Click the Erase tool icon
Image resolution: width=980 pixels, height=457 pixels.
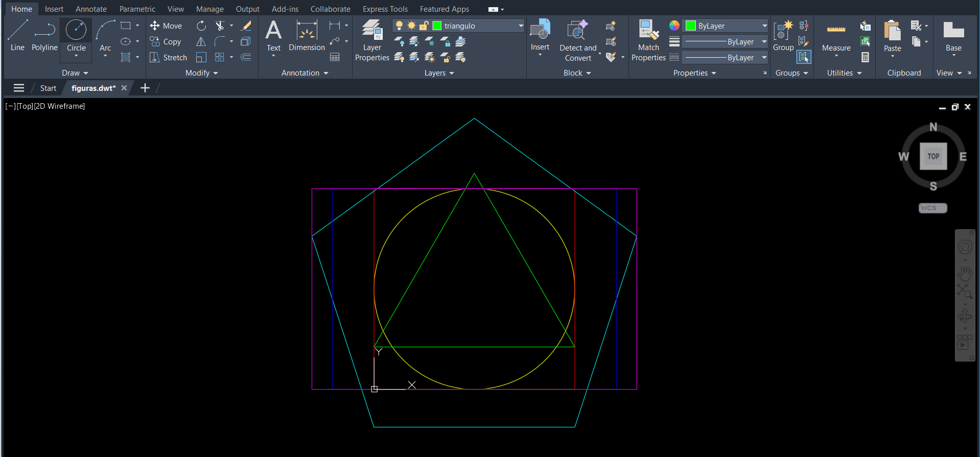pyautogui.click(x=246, y=26)
